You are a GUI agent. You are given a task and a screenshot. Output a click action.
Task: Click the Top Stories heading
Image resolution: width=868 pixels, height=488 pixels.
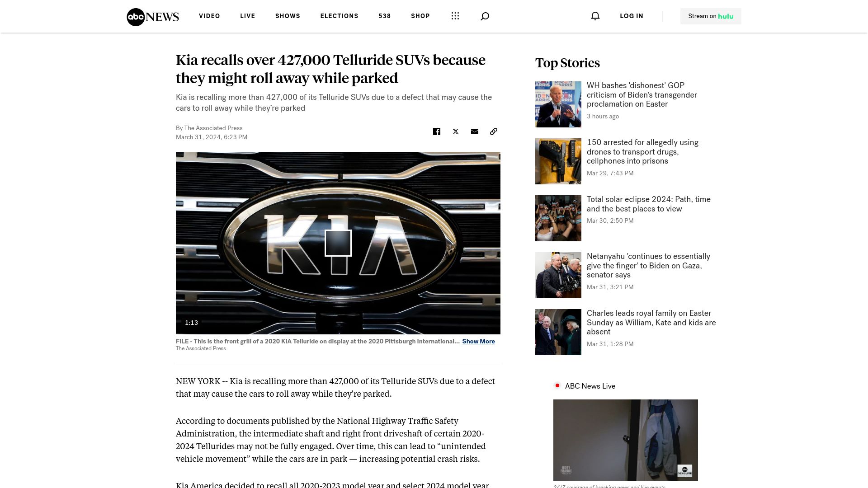(567, 63)
